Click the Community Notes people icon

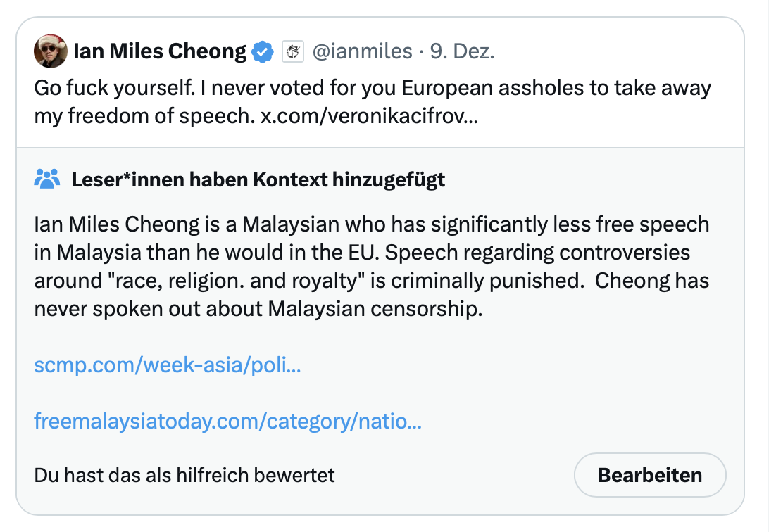click(46, 179)
